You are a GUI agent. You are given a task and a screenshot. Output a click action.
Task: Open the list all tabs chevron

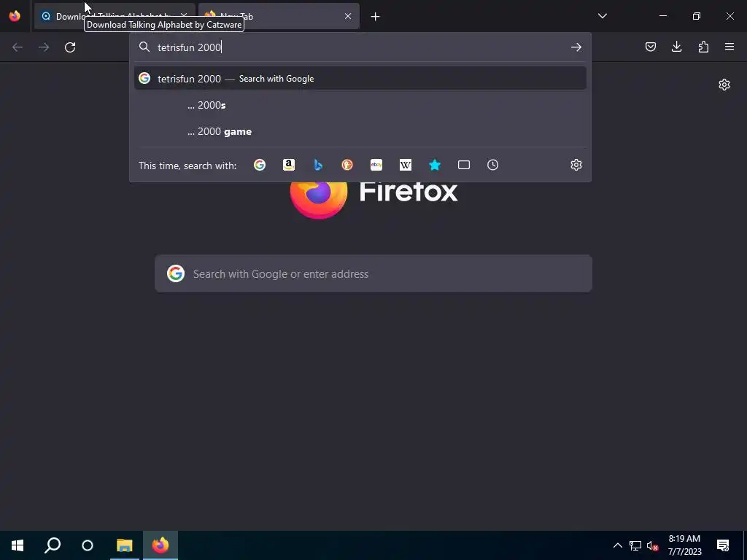pos(602,16)
